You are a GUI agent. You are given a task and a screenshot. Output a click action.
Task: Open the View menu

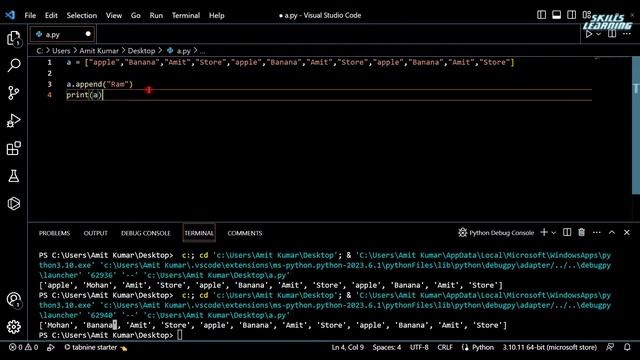coord(114,16)
